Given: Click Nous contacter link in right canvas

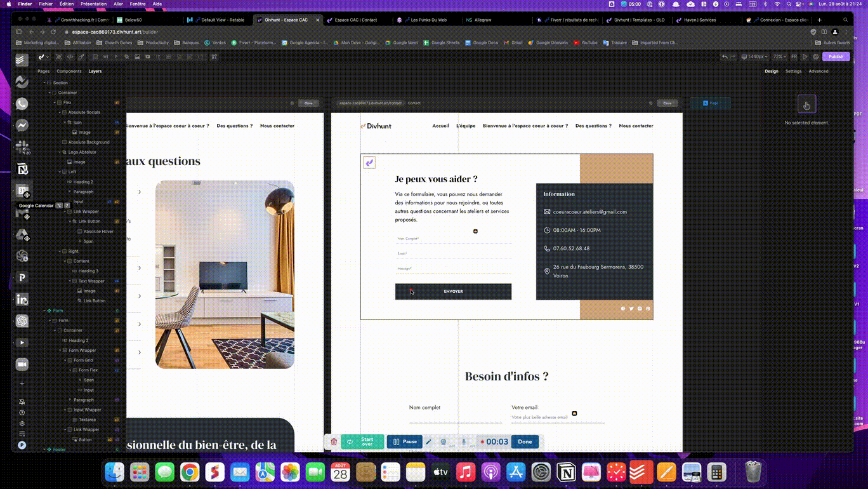Looking at the screenshot, I should click(636, 126).
